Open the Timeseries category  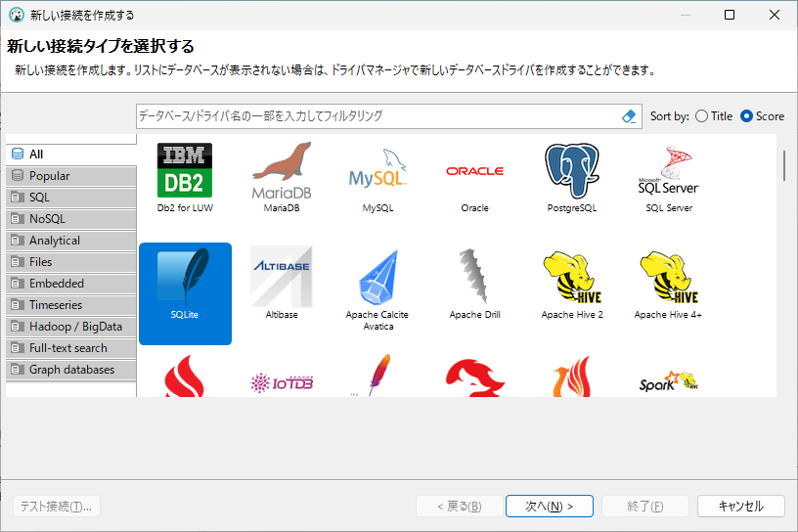pos(71,305)
